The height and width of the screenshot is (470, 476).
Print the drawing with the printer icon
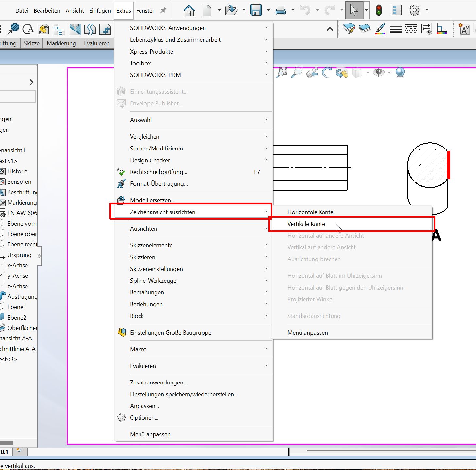tap(281, 11)
